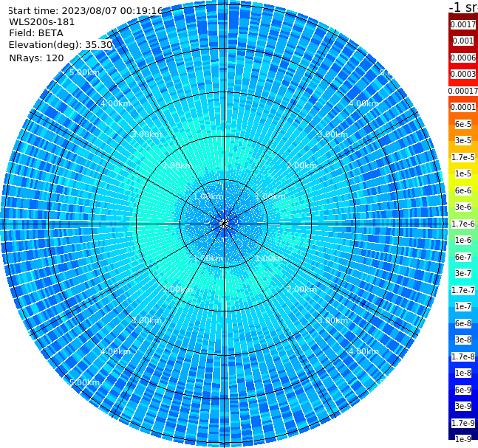478x448 pixels.
Task: Pick the 3.00km range label, northeast quadrant
Action: click(332, 134)
